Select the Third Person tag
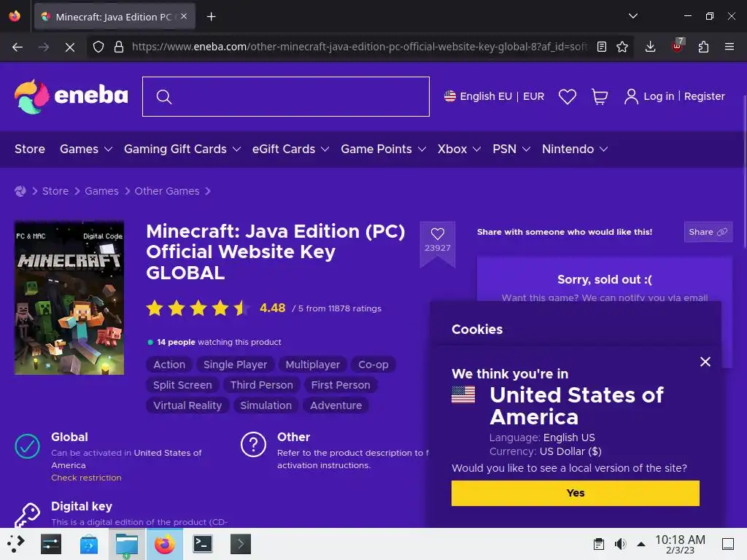This screenshot has width=747, height=560. pyautogui.click(x=262, y=385)
